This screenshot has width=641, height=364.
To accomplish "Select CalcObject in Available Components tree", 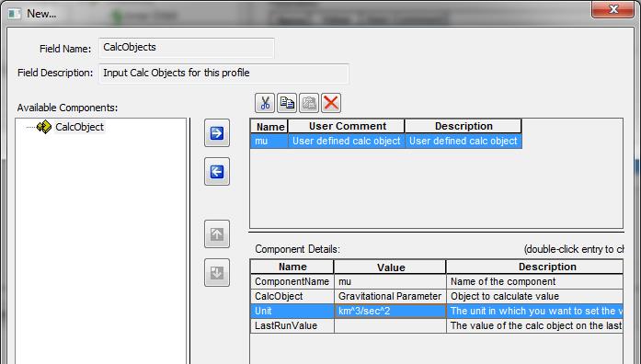I will (79, 127).
